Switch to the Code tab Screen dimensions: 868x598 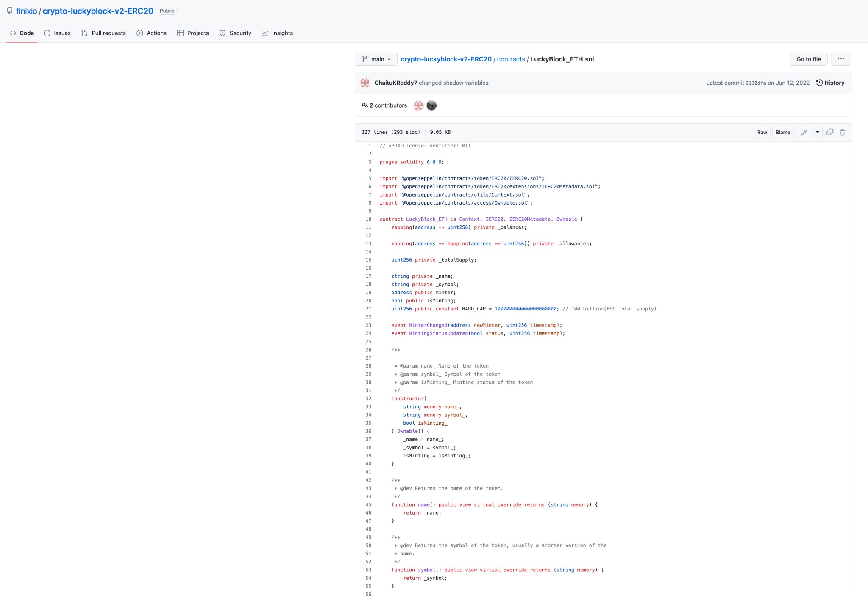tap(22, 33)
